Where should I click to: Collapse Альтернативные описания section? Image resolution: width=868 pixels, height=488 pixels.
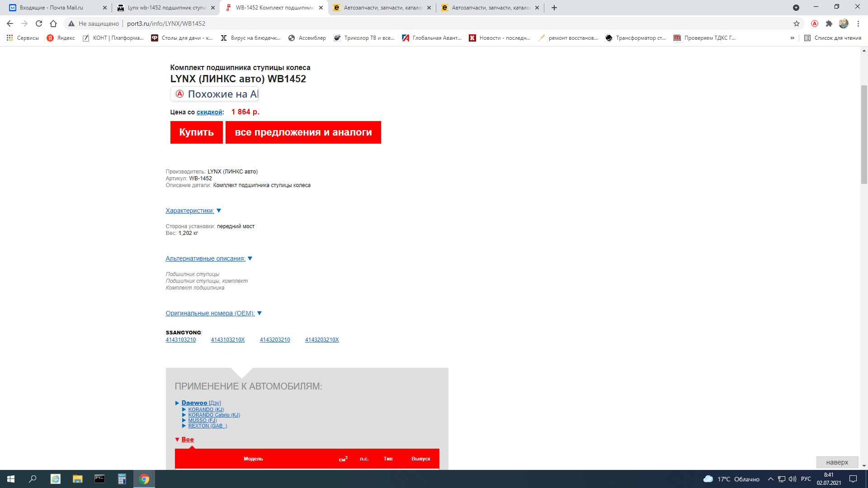[209, 258]
